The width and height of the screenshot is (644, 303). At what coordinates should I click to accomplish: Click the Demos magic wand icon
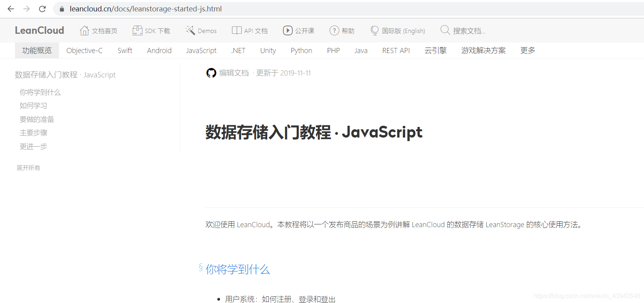[x=191, y=31]
